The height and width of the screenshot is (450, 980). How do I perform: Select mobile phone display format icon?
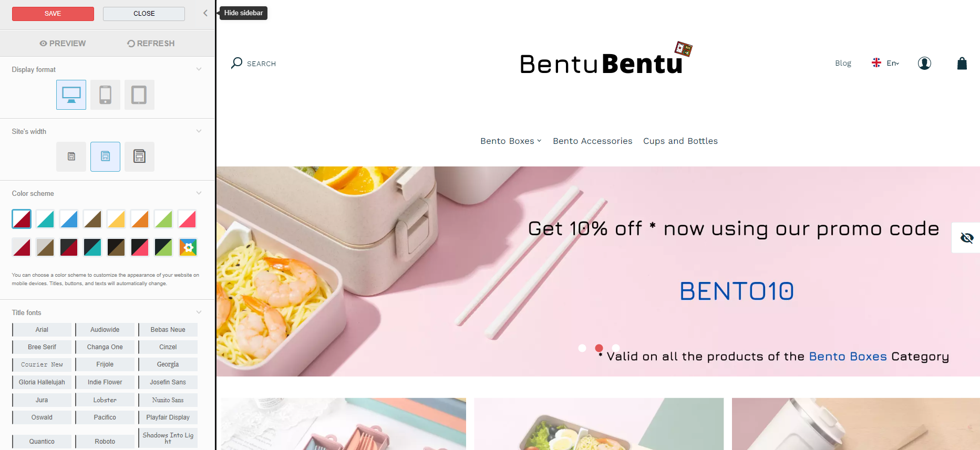coord(105,95)
